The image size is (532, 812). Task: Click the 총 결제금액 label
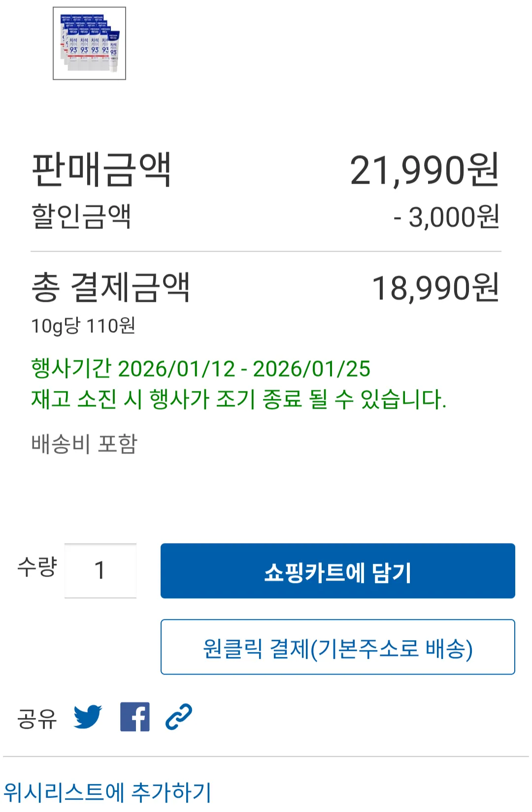(x=110, y=287)
